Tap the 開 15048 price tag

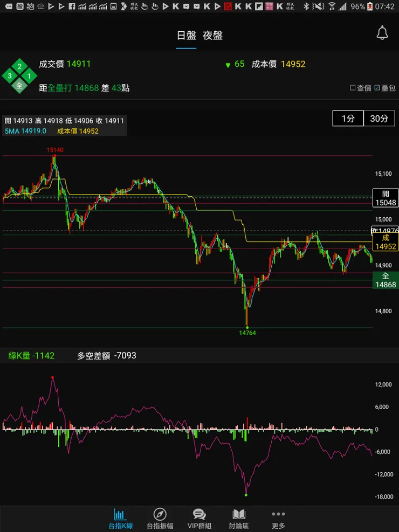coord(386,198)
